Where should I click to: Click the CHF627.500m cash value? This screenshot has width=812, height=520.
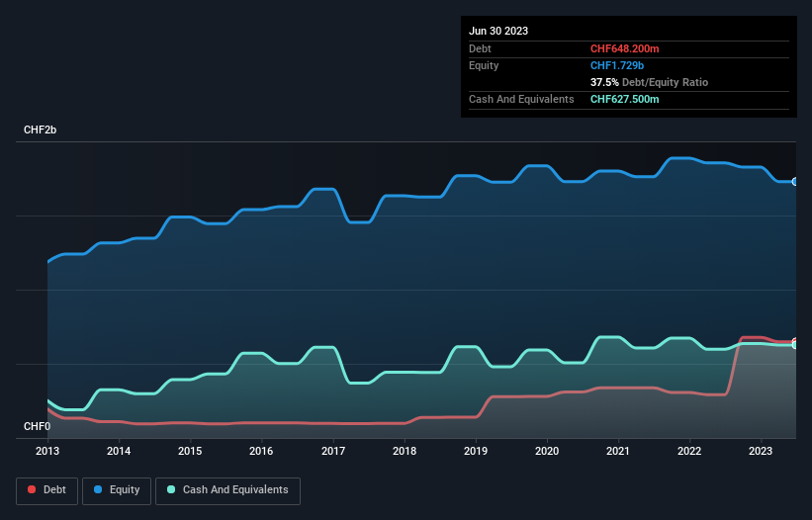(x=624, y=99)
